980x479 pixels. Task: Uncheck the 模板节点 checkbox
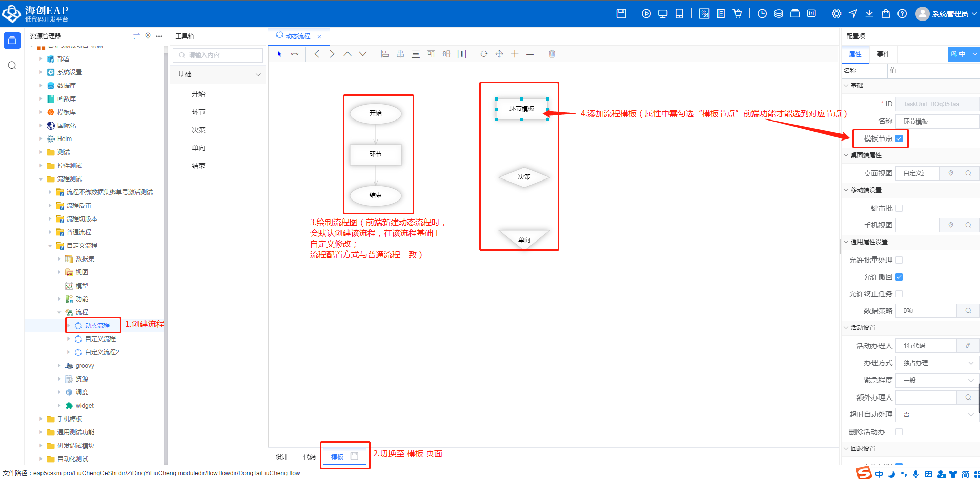pyautogui.click(x=899, y=138)
